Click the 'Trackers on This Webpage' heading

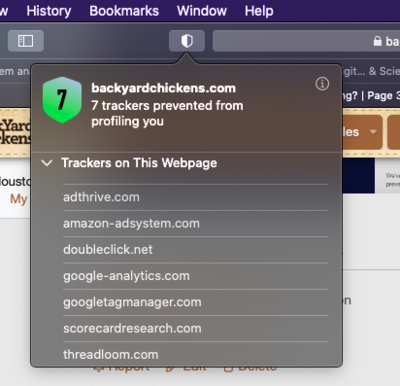(x=139, y=163)
